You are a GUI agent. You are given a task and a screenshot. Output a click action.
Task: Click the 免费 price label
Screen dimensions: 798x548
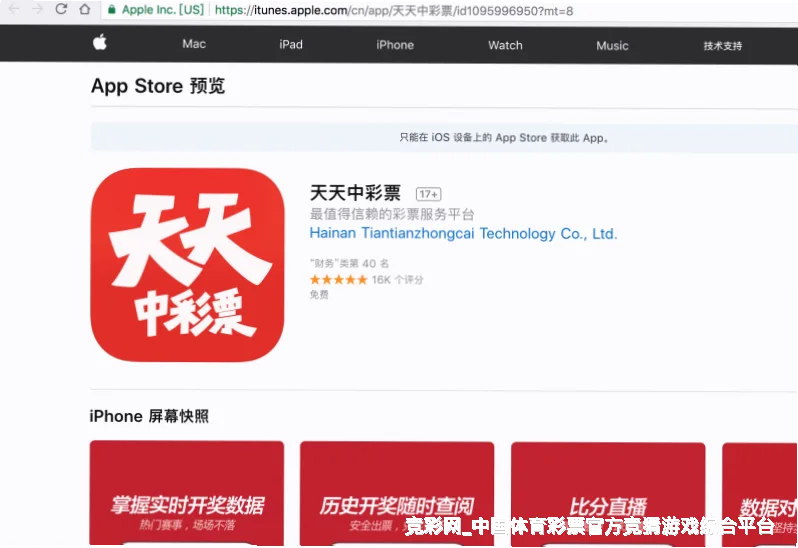pos(319,295)
